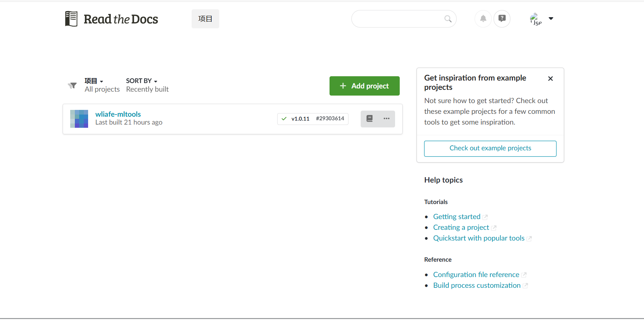The image size is (644, 320).
Task: Click the filter funnel icon
Action: coord(72,86)
